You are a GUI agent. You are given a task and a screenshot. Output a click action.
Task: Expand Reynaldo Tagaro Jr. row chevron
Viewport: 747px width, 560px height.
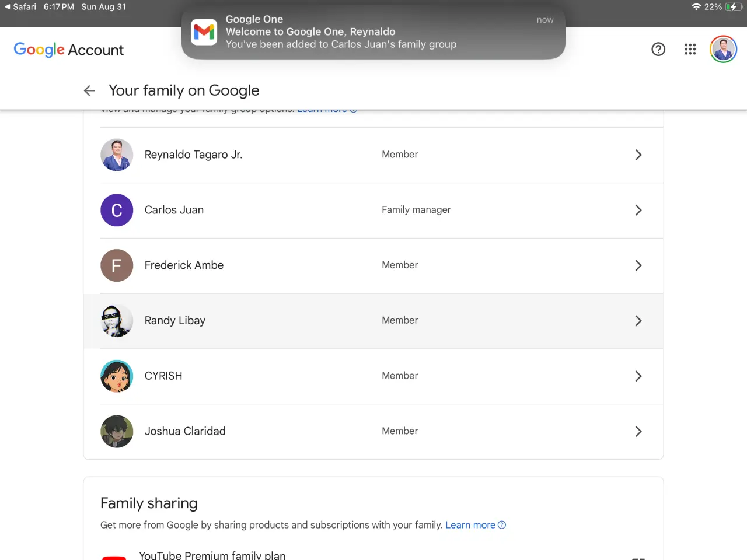point(638,155)
